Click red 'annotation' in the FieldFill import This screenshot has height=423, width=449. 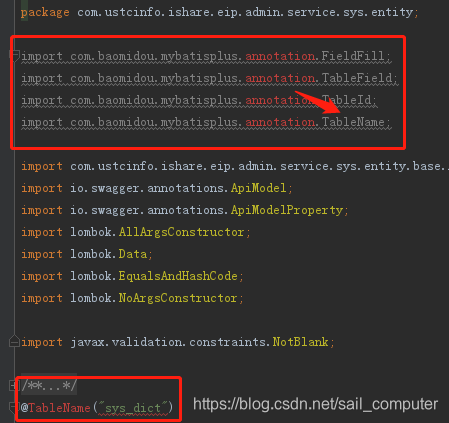280,56
